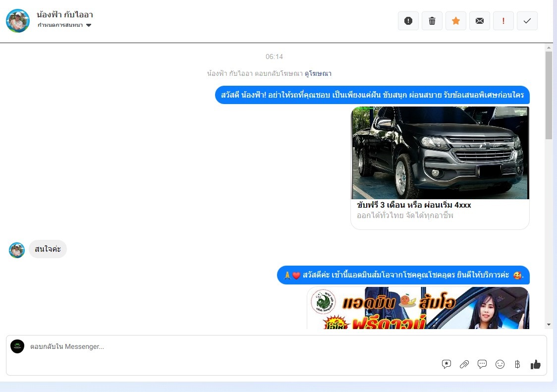This screenshot has width=557, height=392.
Task: Attach a file with the paperclip icon
Action: pyautogui.click(x=464, y=364)
